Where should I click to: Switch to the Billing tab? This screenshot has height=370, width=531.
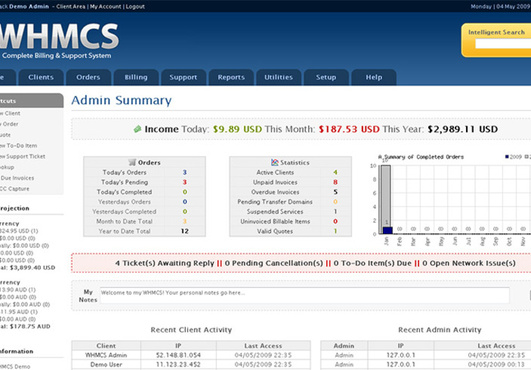tap(136, 77)
